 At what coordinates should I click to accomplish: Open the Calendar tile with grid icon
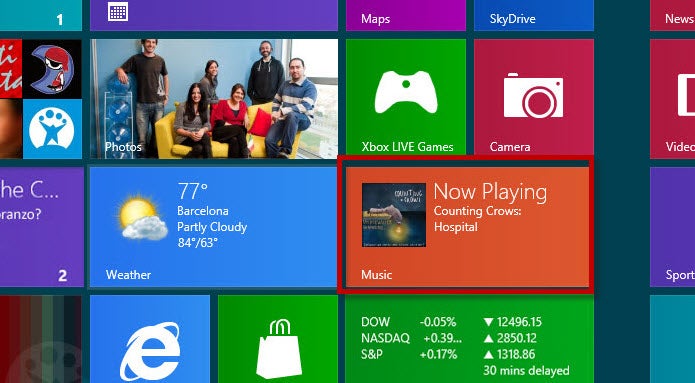[214, 15]
